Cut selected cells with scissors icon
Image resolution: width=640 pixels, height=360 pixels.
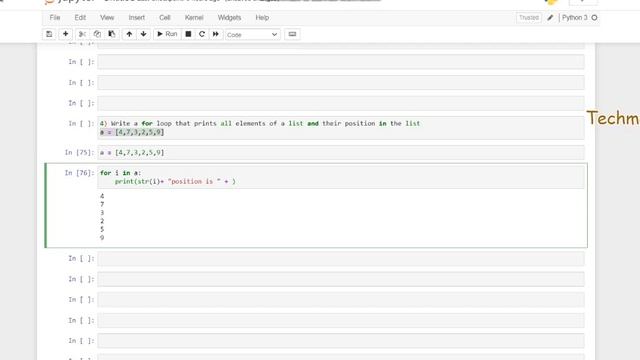pos(82,34)
